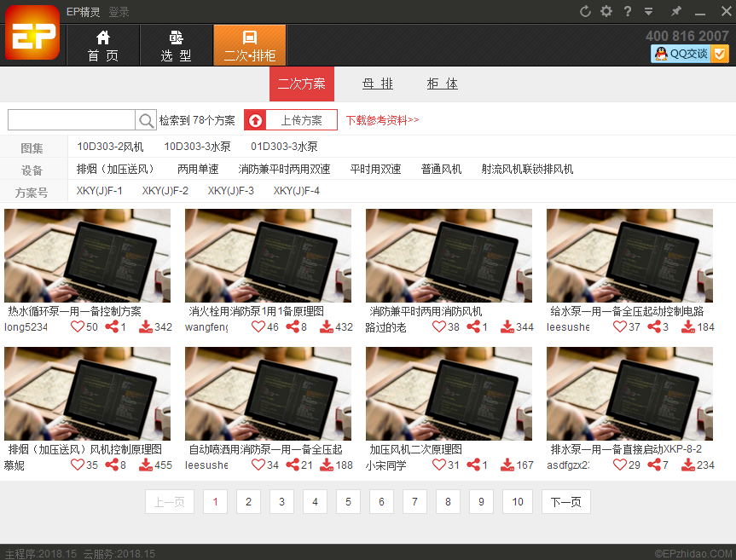Like the 消火栓用消防泵 scheme heart icon
This screenshot has width=736, height=560.
[x=258, y=326]
